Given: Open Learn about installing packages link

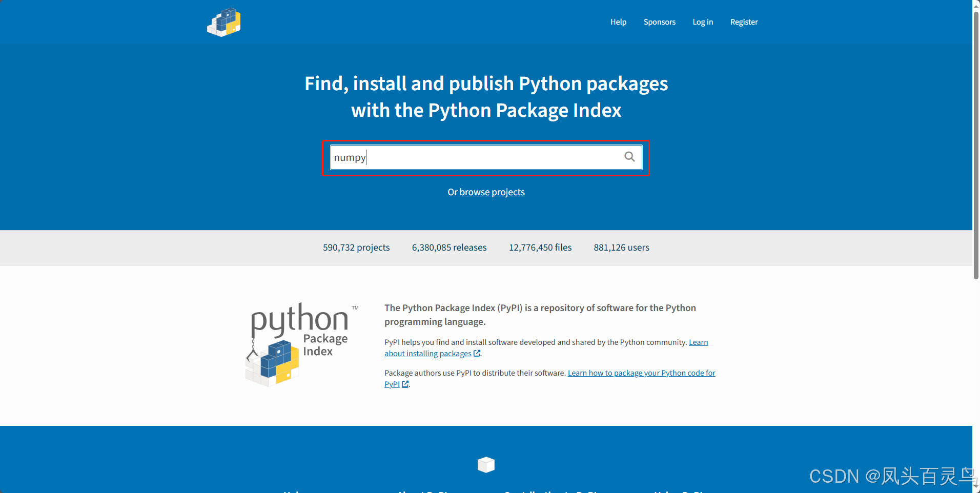Looking at the screenshot, I should click(546, 348).
